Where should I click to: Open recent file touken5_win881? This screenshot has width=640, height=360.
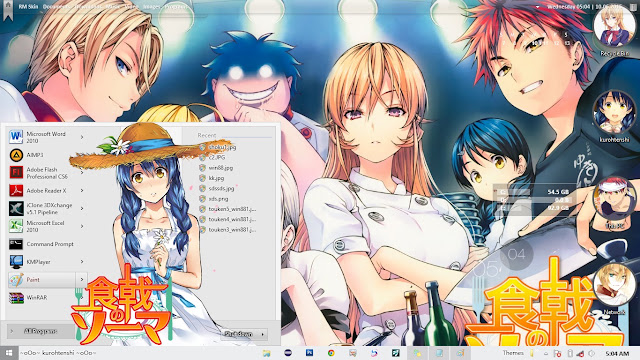pyautogui.click(x=228, y=209)
